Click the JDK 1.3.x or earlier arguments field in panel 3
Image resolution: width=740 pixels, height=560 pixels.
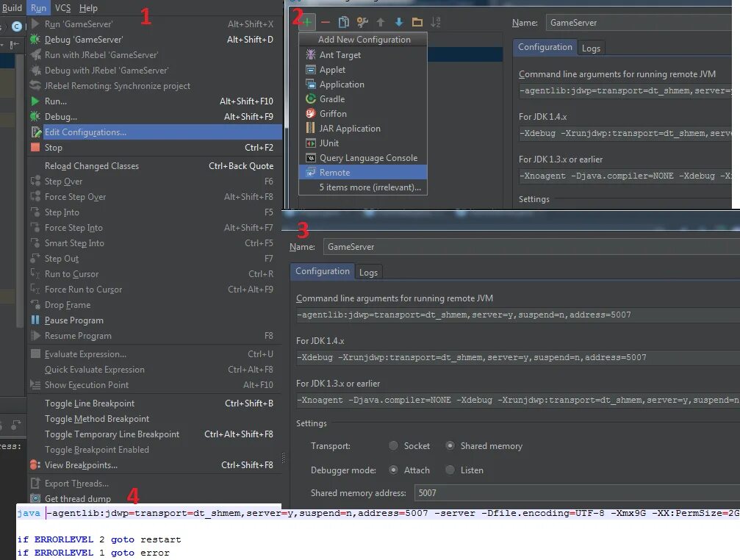coord(518,400)
